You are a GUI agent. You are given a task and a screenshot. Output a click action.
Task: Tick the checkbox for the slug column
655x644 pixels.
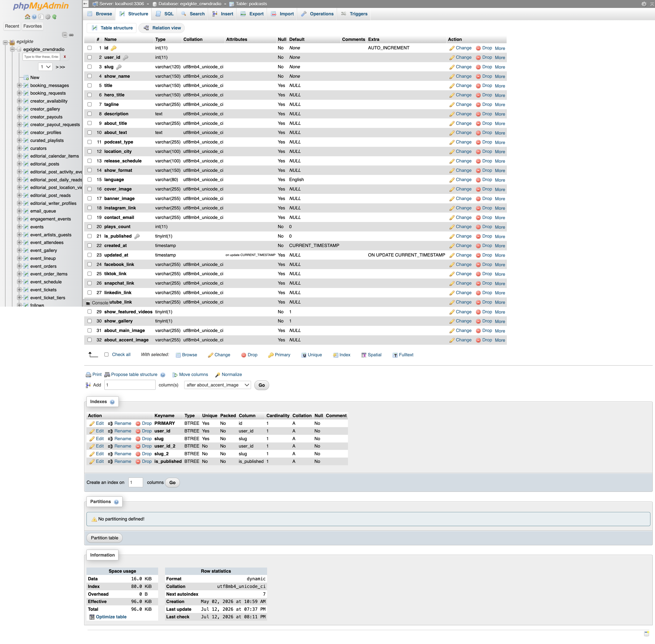coord(90,67)
